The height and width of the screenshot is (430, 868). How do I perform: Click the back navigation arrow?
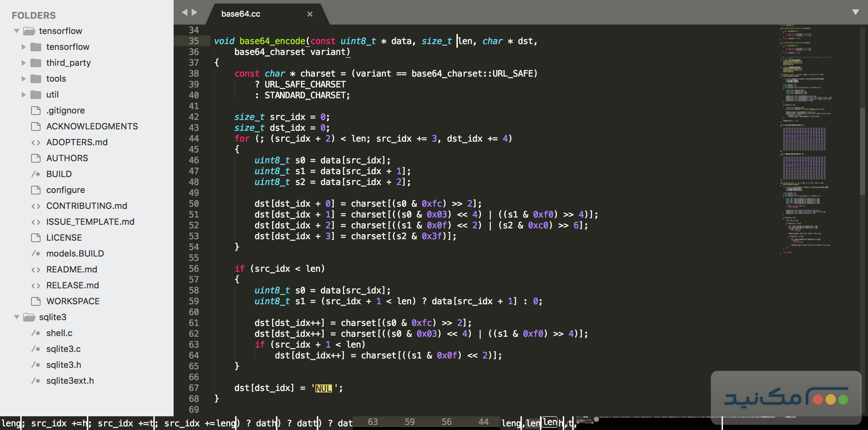[x=185, y=12]
